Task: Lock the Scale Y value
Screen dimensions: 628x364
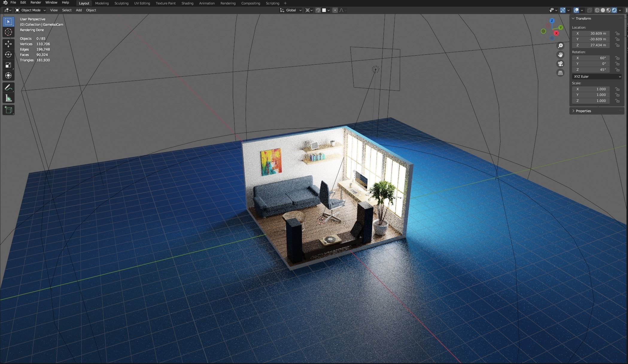Action: click(x=617, y=95)
